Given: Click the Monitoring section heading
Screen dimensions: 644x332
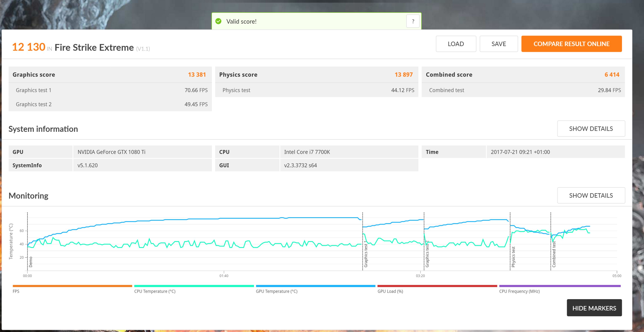Looking at the screenshot, I should pos(28,196).
